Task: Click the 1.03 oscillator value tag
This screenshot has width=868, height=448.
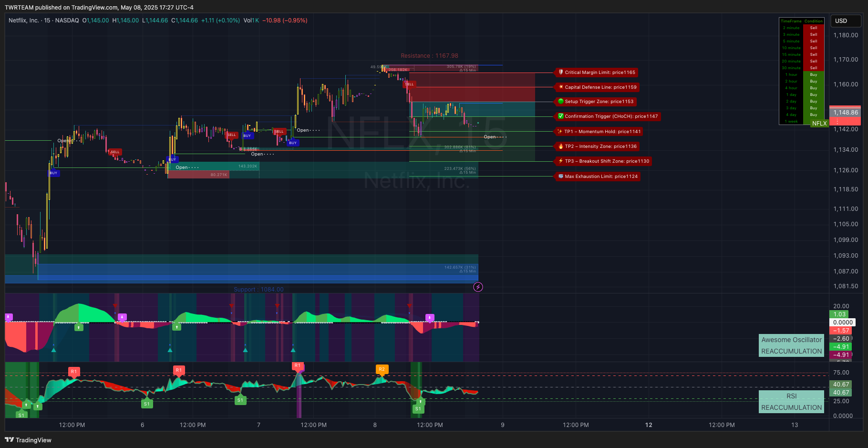Action: point(839,314)
